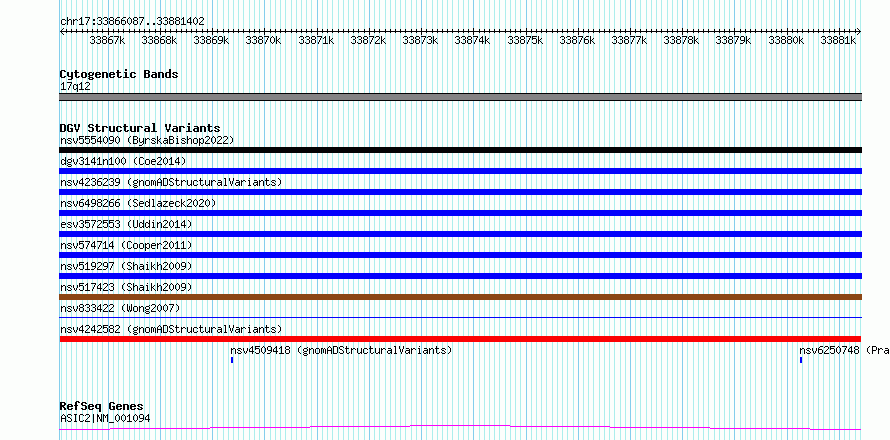Open the nsv519297 (Shaikh2009) label

(126, 266)
